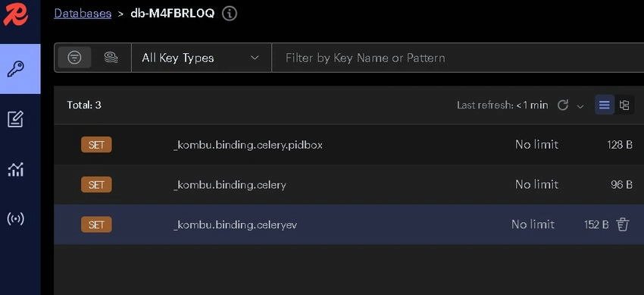Click No limit TTL of 96 B row
The width and height of the screenshot is (644, 295).
pyautogui.click(x=537, y=184)
